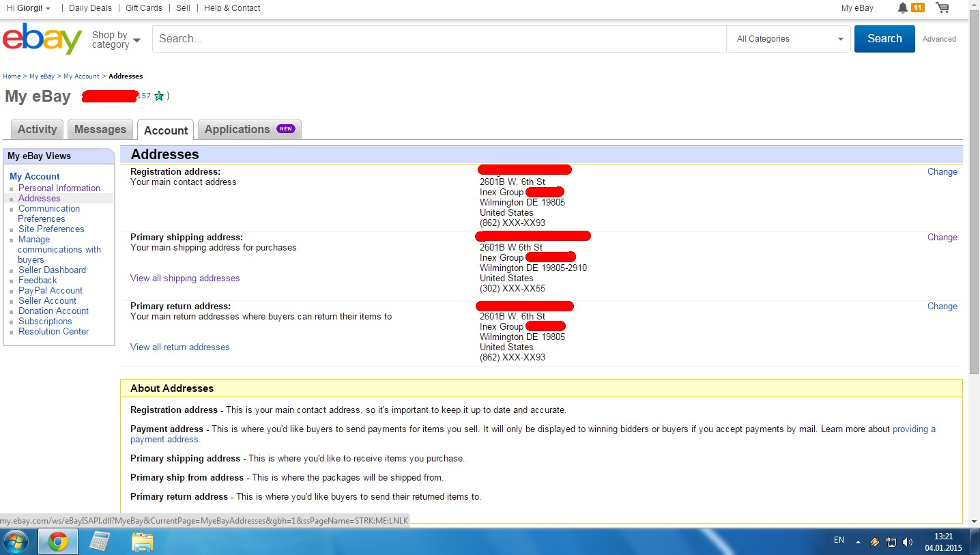Open Advanced search link
980x555 pixels.
pos(939,39)
